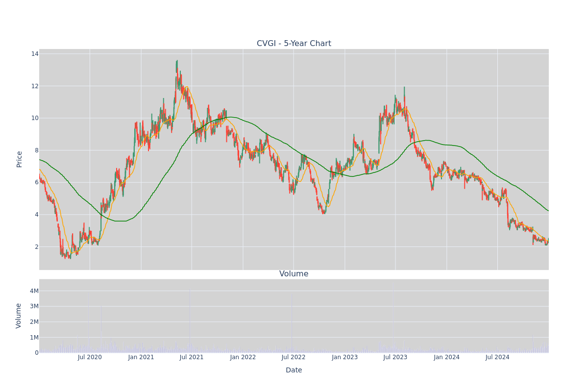This screenshot has height=392, width=588.
Task: Click the "Date" x-axis label
Action: pyautogui.click(x=294, y=370)
